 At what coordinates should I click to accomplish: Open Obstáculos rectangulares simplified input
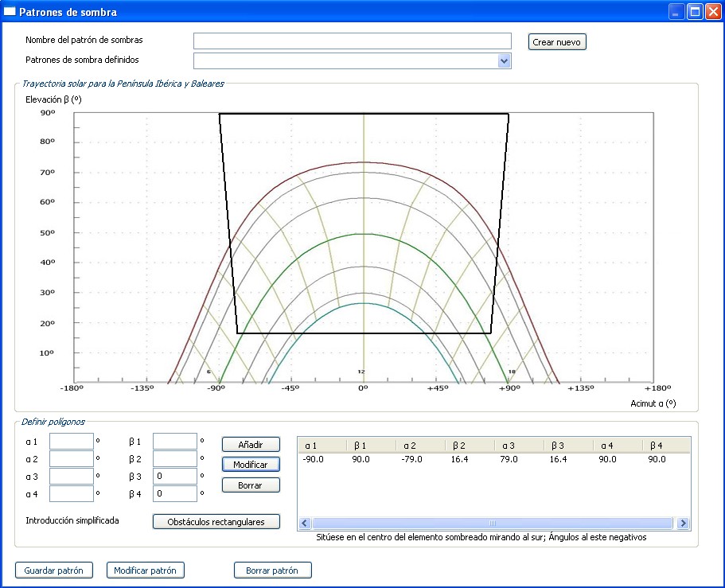216,522
